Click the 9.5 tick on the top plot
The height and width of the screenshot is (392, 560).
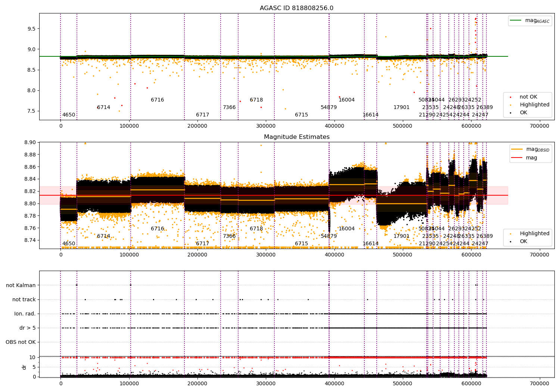click(31, 29)
